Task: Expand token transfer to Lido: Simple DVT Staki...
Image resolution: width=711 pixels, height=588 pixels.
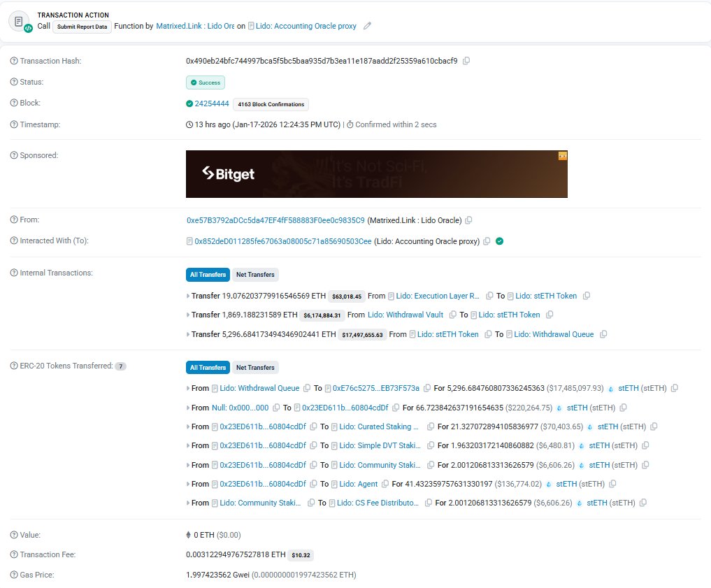Action: click(188, 445)
